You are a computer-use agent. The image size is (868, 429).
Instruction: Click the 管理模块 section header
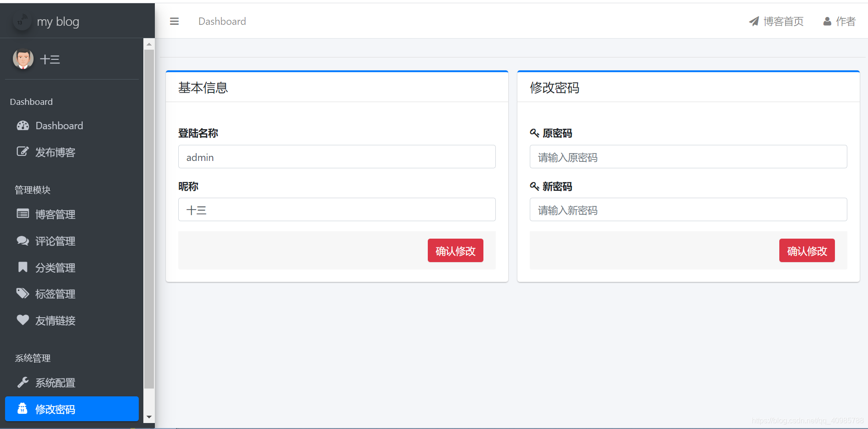33,189
